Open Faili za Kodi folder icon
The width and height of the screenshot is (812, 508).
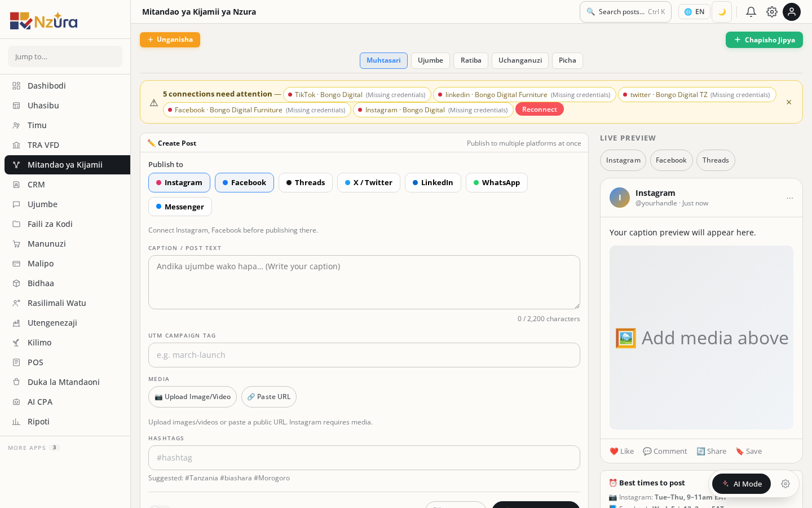(16, 224)
